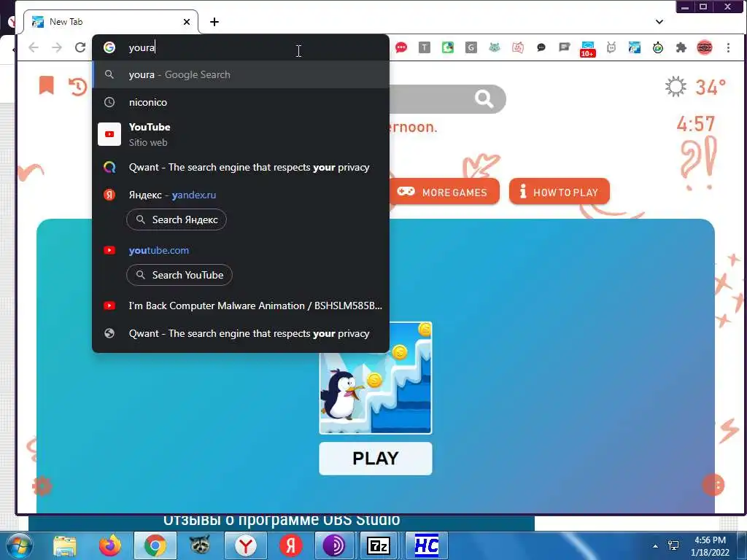Click the MORE GAMES button
Viewport: 747px width, 560px height.
[x=444, y=192]
